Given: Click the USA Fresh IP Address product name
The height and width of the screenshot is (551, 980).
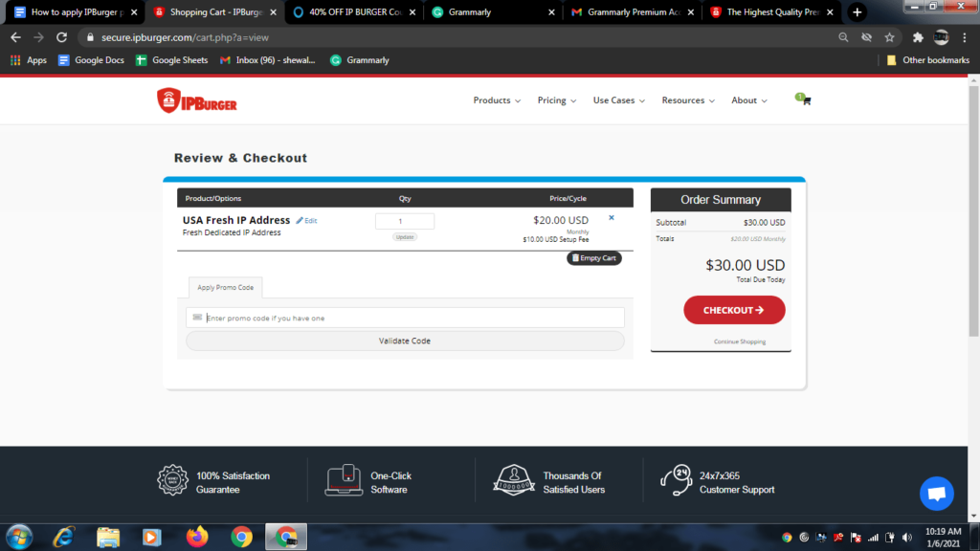Looking at the screenshot, I should pos(236,220).
